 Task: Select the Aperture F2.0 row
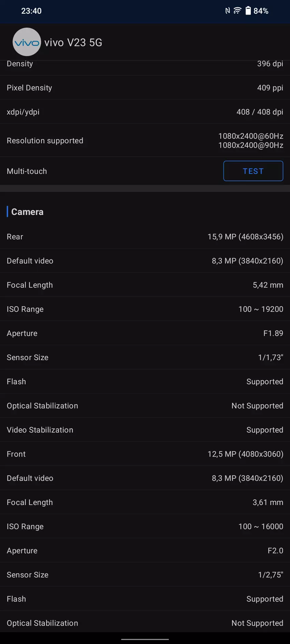(145, 551)
